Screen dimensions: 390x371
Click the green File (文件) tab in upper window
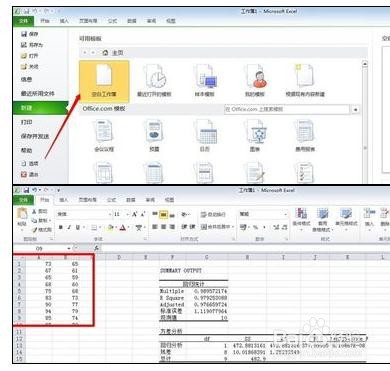23,21
